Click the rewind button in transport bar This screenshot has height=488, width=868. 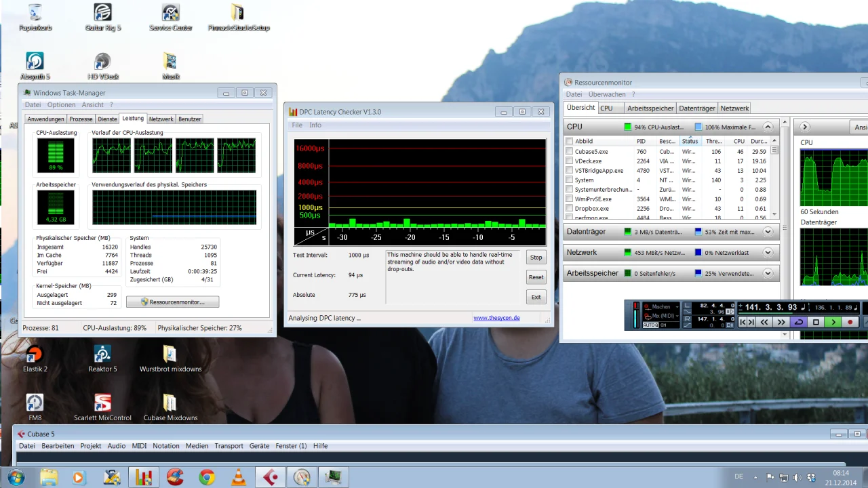coord(764,322)
